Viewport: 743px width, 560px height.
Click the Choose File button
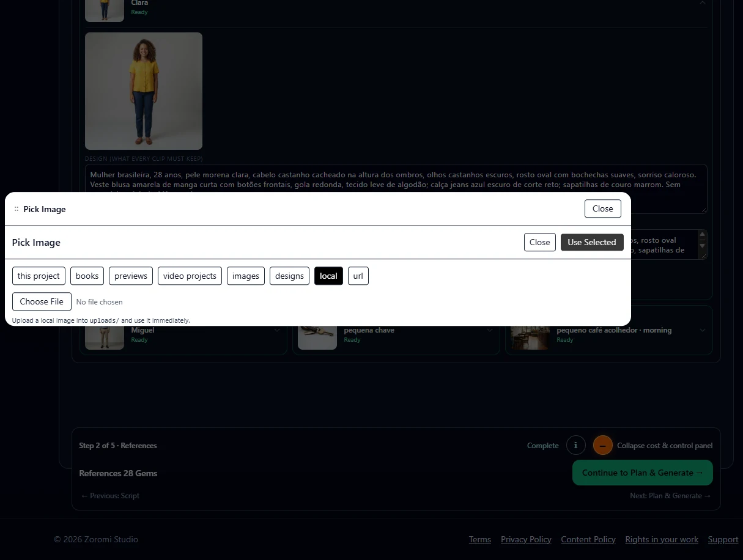42,301
